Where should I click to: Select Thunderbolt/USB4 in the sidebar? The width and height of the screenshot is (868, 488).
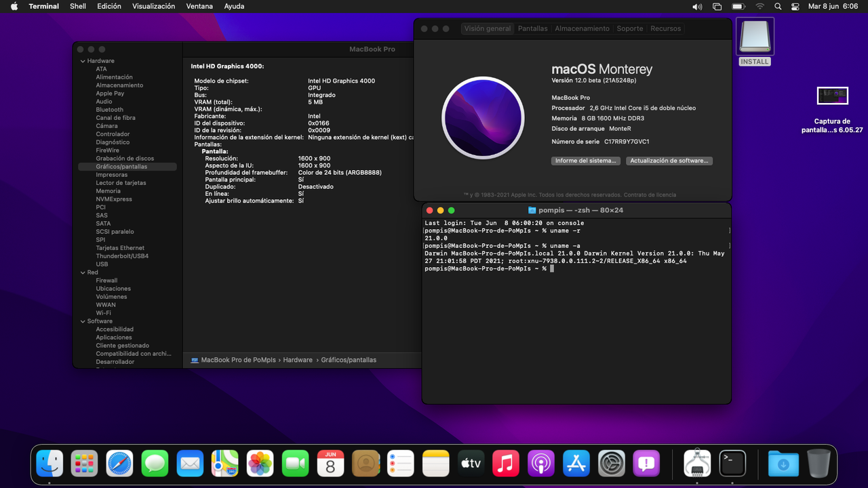pyautogui.click(x=122, y=256)
